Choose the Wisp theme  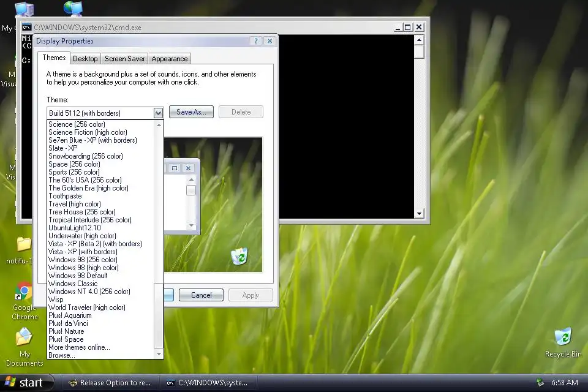point(100,300)
